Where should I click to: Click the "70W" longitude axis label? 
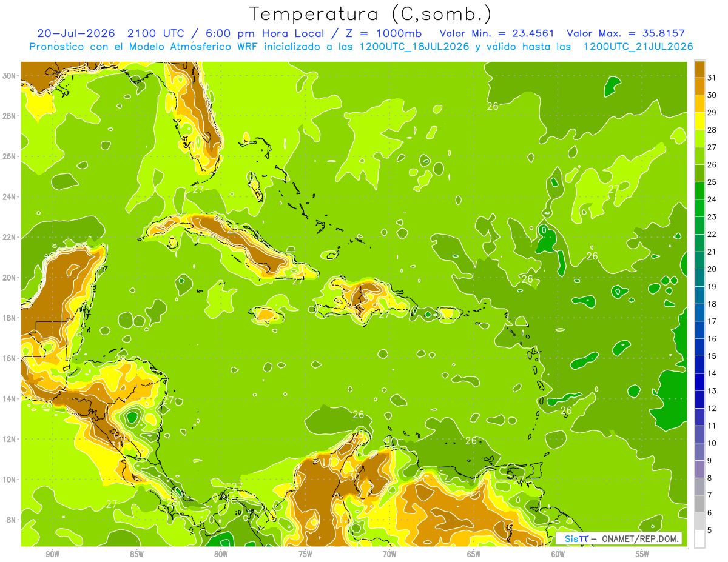point(389,554)
